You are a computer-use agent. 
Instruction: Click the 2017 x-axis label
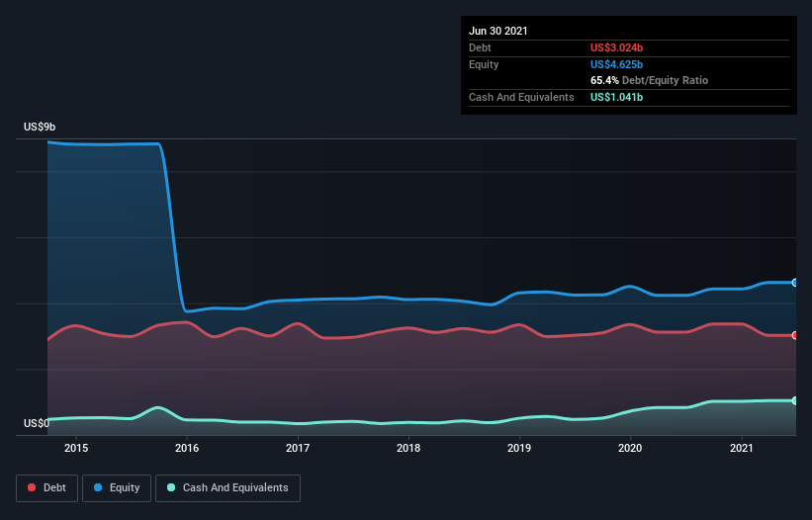(298, 448)
